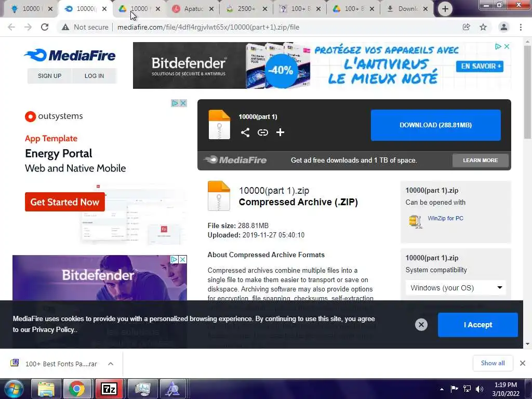This screenshot has height=399, width=532.
Task: Open the Chrome profile avatar
Action: coord(504,27)
